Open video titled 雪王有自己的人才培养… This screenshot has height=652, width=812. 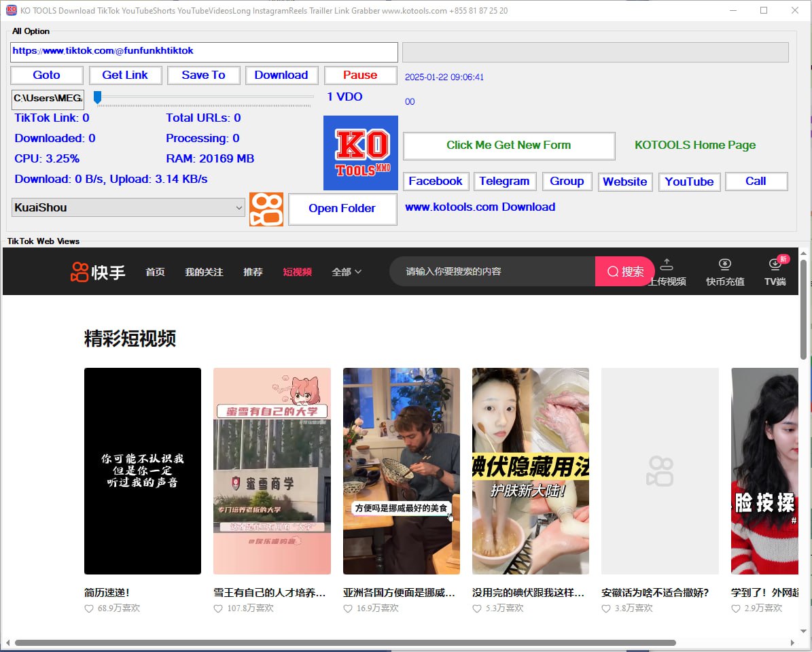click(x=270, y=592)
